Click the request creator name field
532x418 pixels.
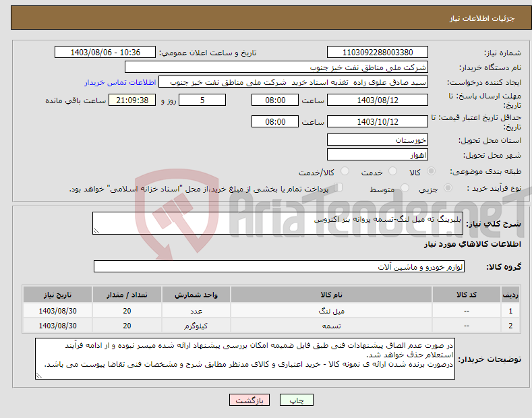click(x=293, y=82)
